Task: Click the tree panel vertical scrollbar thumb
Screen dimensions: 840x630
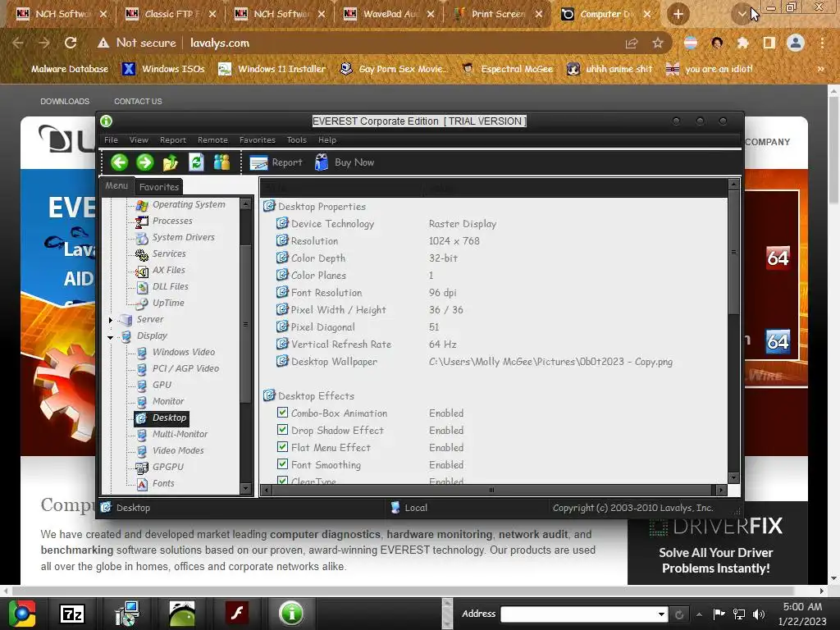Action: (245, 324)
